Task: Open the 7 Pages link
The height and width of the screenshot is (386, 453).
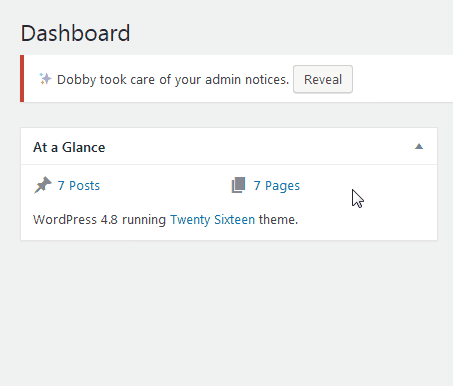Action: tap(277, 186)
